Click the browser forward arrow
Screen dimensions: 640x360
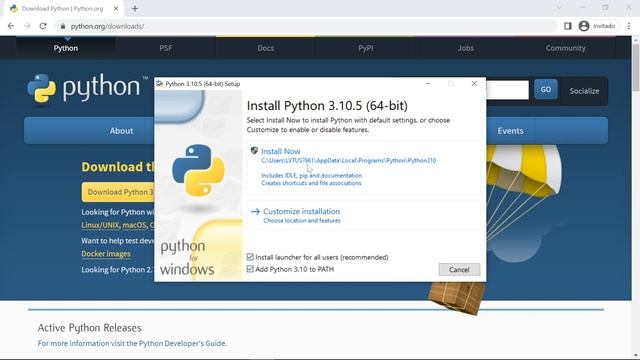click(27, 26)
